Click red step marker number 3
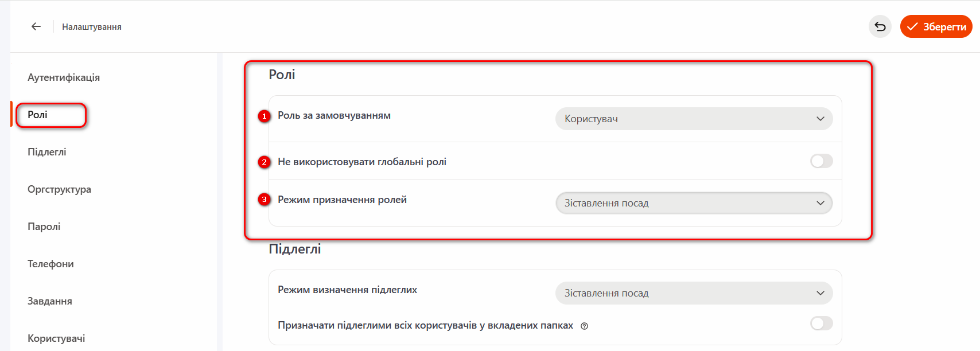Screen dimensions: 980x351 (264, 200)
